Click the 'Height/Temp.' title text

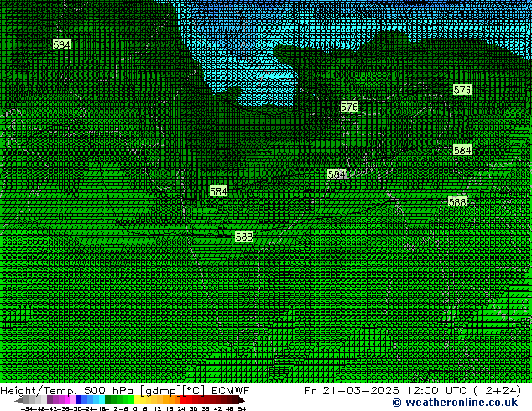(38, 391)
